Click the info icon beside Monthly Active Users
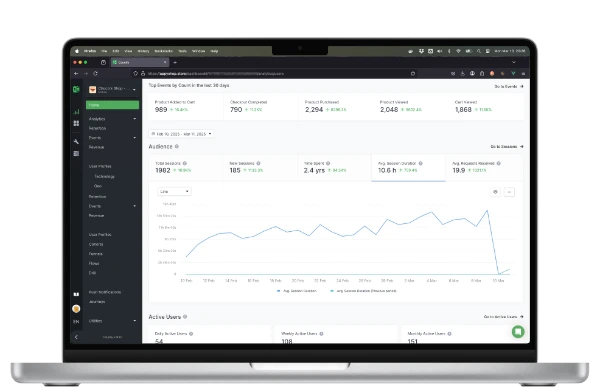Viewport: 600px width, 390px height. [450, 334]
